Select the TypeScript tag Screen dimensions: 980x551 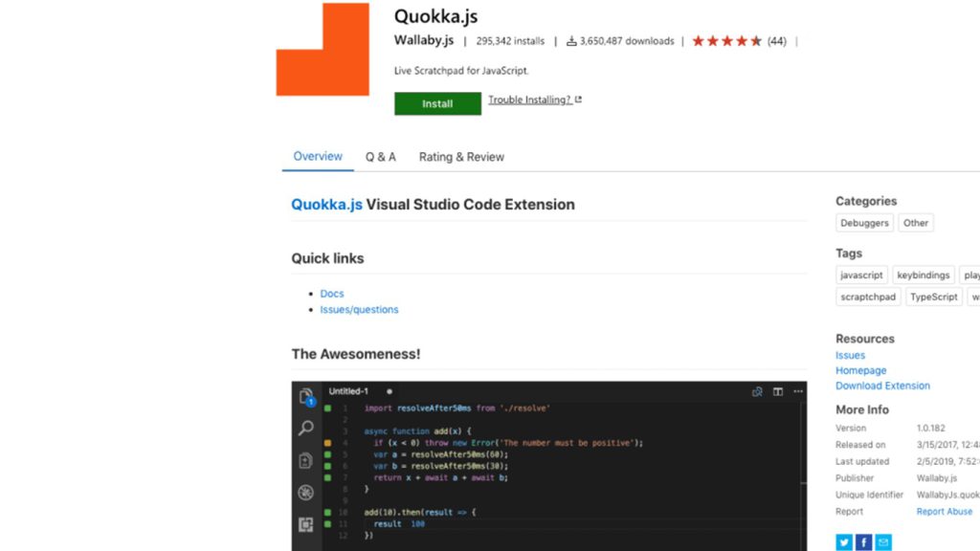(934, 297)
